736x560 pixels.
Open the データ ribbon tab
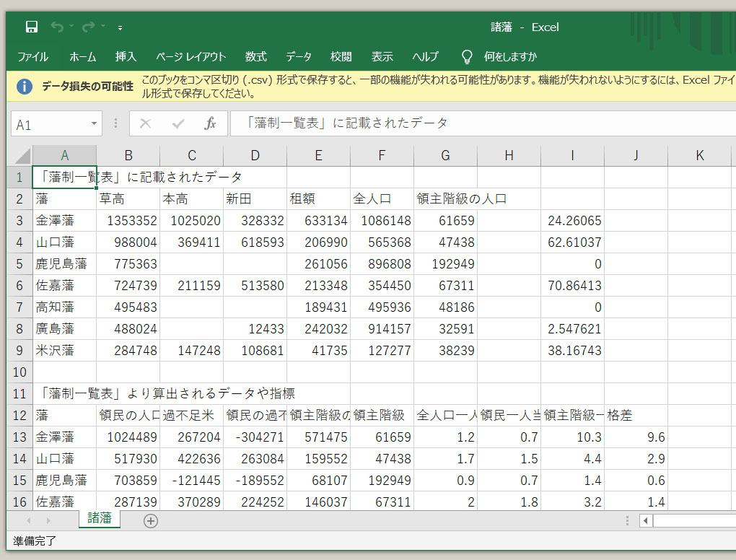pos(299,57)
